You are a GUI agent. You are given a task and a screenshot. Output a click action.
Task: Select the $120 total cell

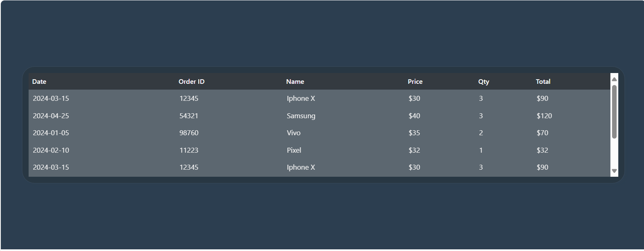pos(544,116)
